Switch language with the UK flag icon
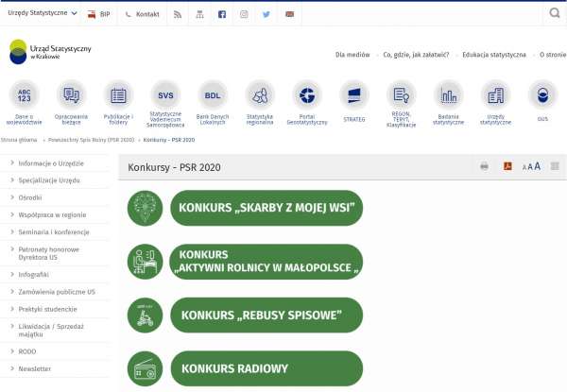567x392 pixels. tap(289, 14)
